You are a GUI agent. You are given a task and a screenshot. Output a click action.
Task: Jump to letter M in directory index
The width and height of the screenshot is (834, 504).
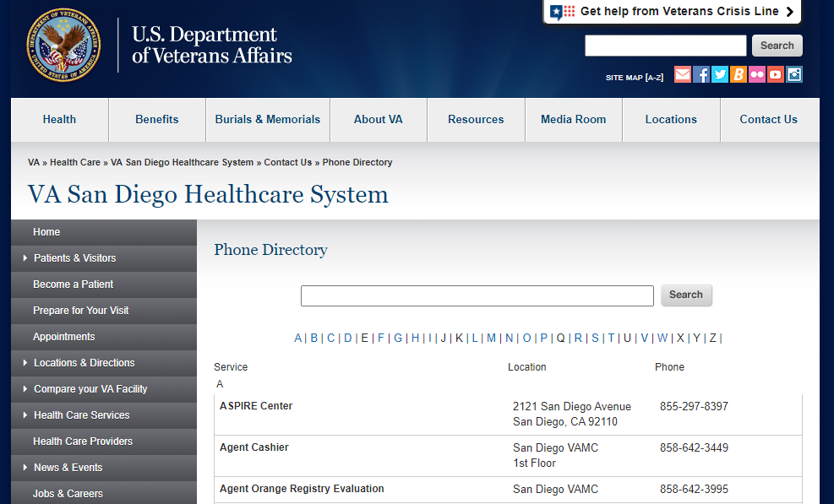pos(491,339)
